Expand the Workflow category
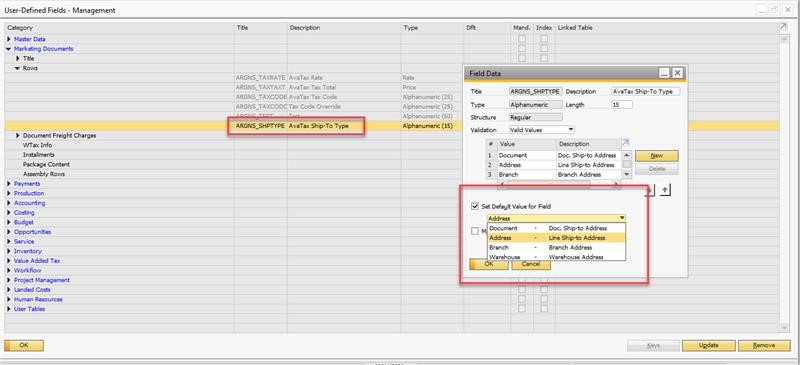Screen dimensions: 800x365 tap(9, 271)
